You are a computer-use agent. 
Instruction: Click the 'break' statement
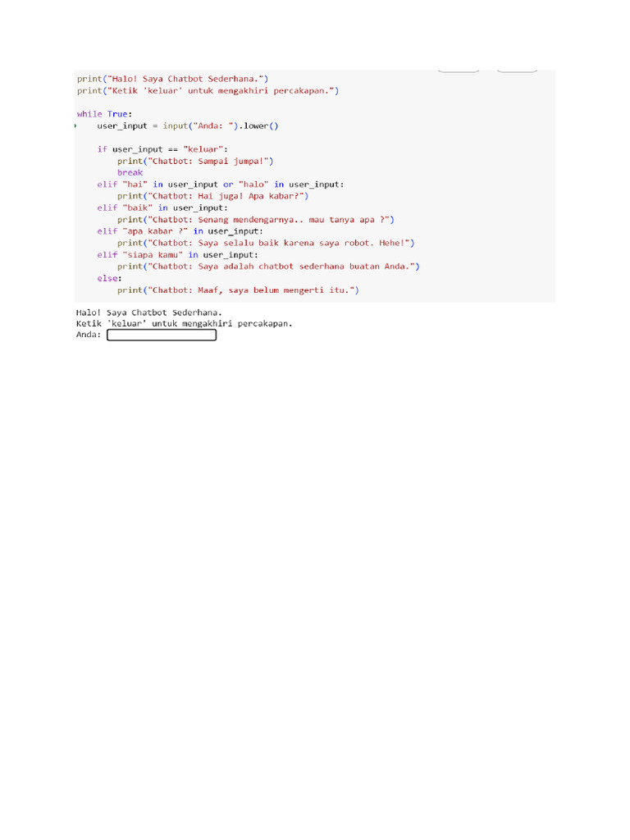[130, 172]
